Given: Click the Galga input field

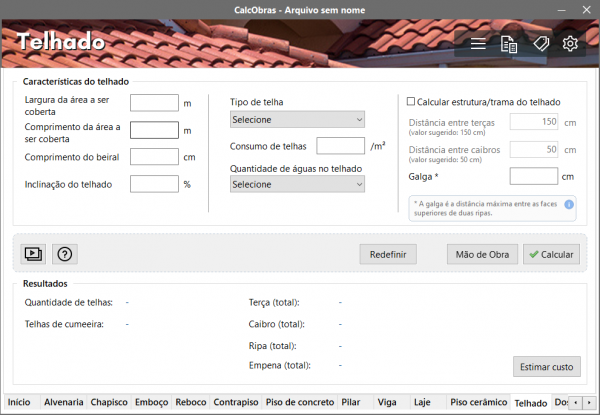Looking at the screenshot, I should [533, 177].
